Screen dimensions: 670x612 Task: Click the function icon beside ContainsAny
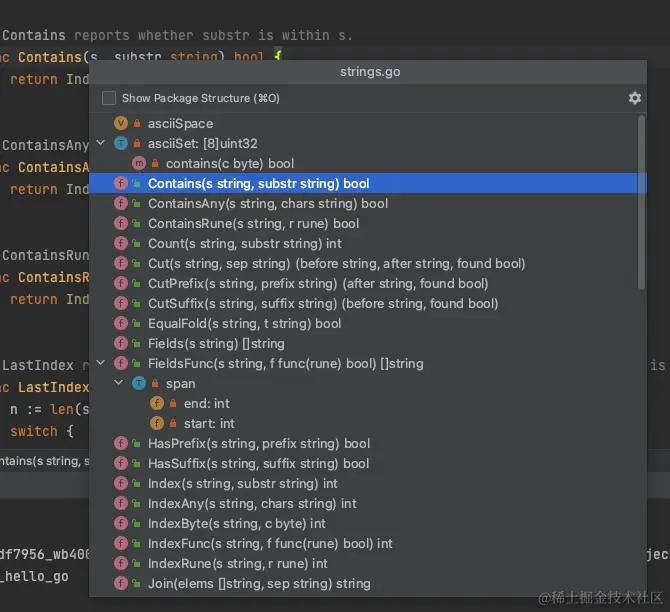(121, 203)
